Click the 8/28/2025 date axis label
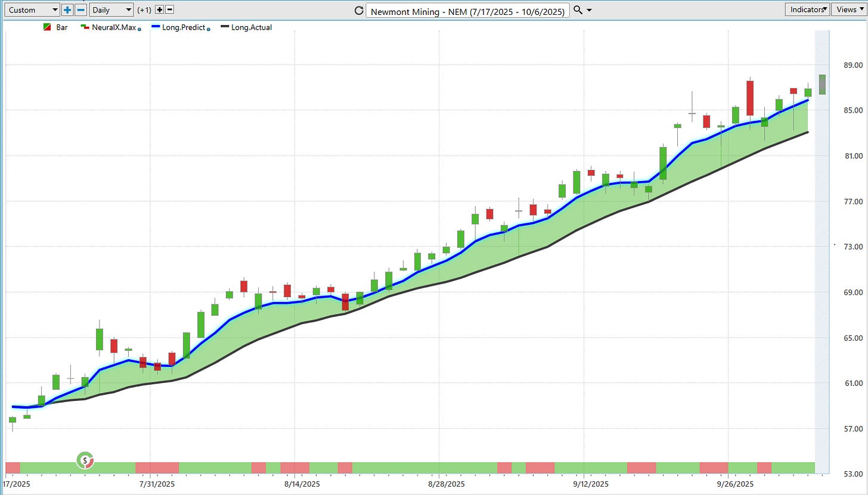This screenshot has width=868, height=495. (x=445, y=484)
